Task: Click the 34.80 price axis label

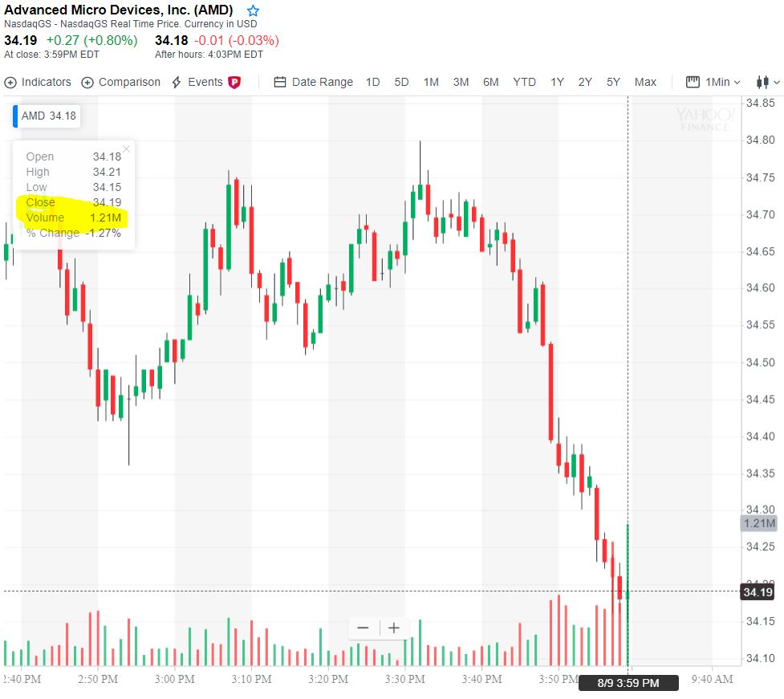Action: tap(760, 140)
